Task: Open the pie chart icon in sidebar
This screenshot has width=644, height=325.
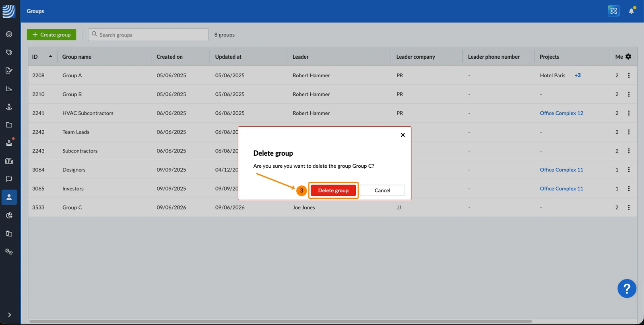Action: 9,215
